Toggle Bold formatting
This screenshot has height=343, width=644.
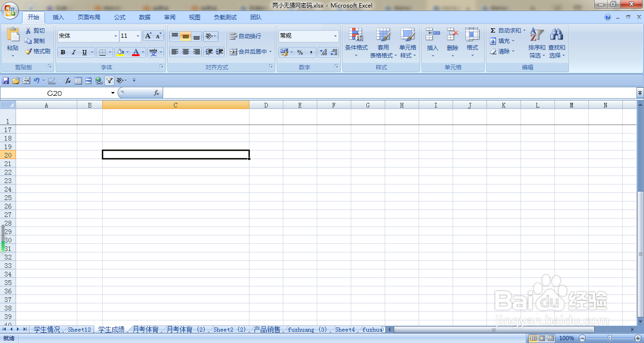pos(63,52)
